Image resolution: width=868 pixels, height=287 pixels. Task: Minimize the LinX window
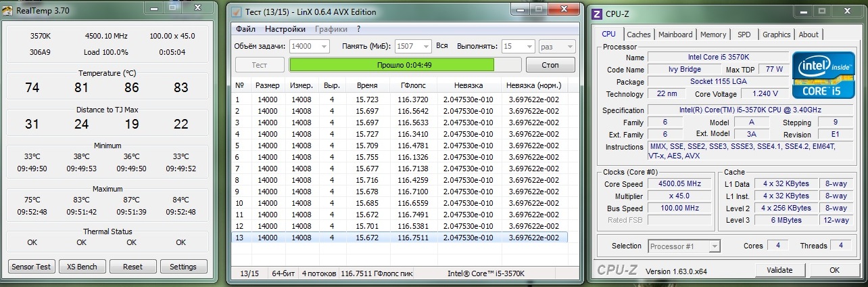[519, 9]
